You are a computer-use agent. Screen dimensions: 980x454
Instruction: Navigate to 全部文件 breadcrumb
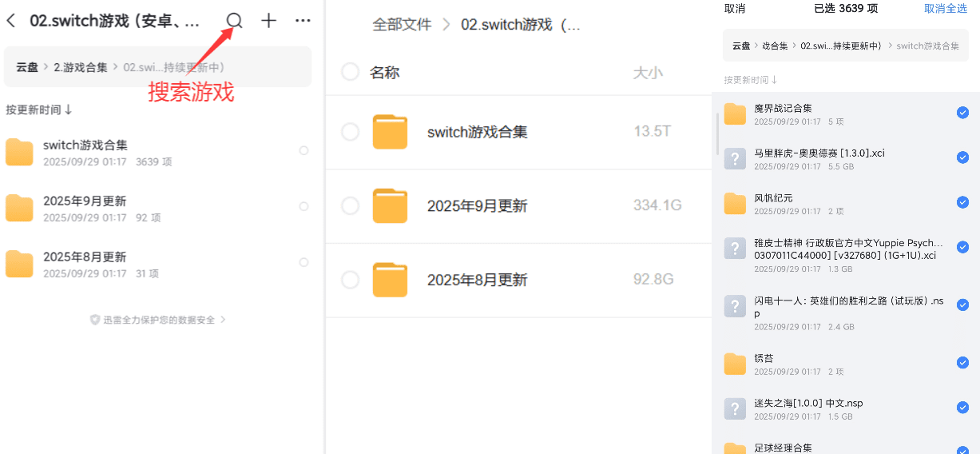402,25
